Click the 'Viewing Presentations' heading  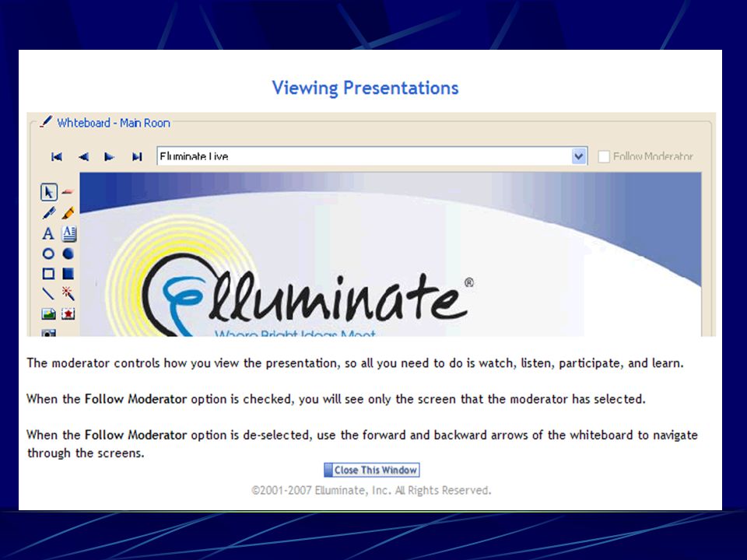(365, 88)
